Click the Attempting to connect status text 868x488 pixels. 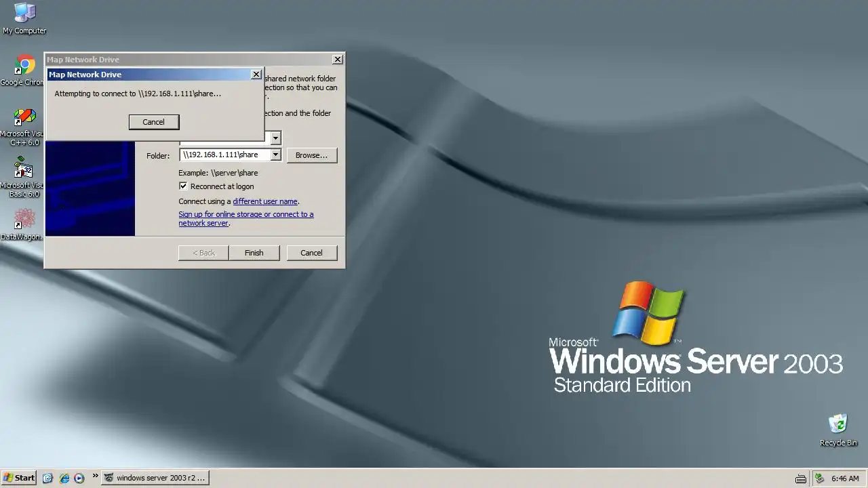point(138,94)
